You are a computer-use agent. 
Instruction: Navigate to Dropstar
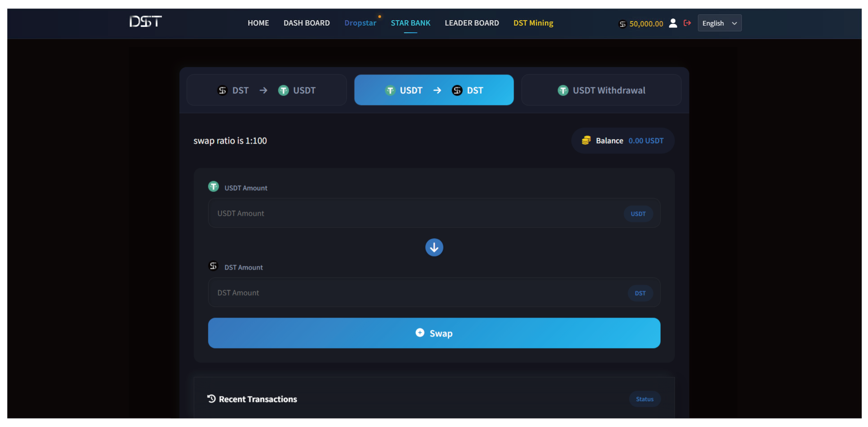tap(360, 23)
